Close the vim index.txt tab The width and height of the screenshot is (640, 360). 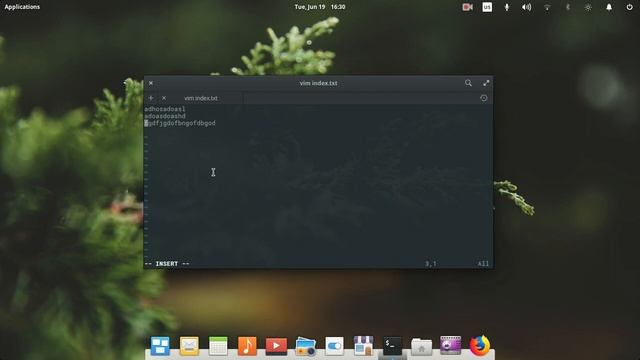click(164, 98)
